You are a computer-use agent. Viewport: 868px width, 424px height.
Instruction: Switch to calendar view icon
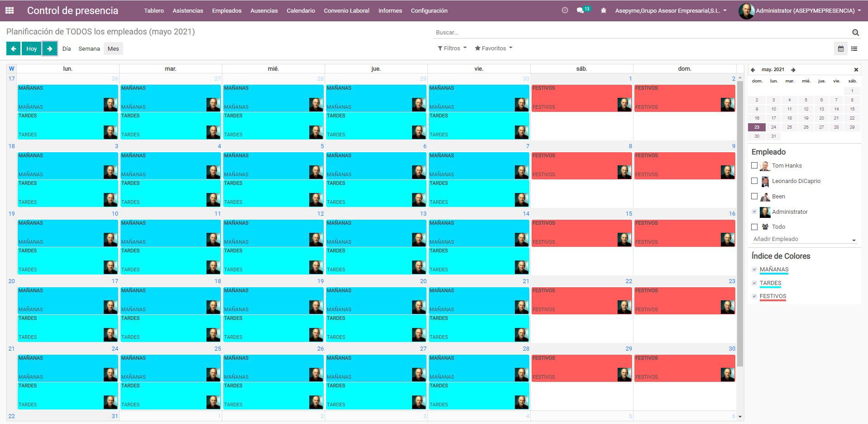click(x=840, y=48)
